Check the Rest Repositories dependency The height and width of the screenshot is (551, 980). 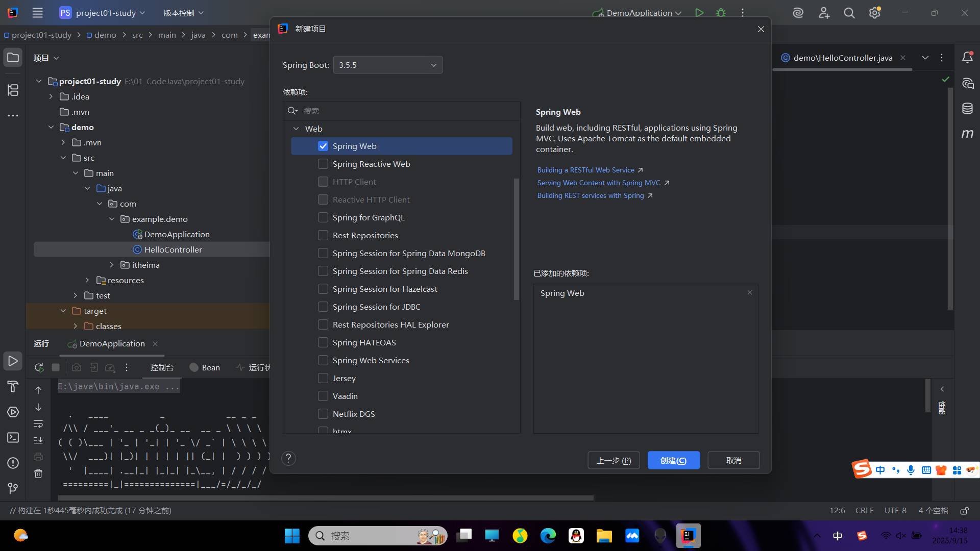coord(323,236)
